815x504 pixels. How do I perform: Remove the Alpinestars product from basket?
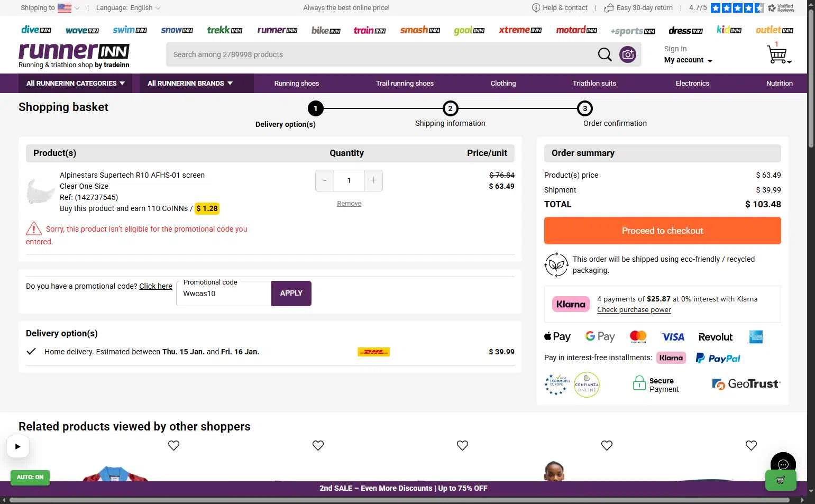coord(349,204)
